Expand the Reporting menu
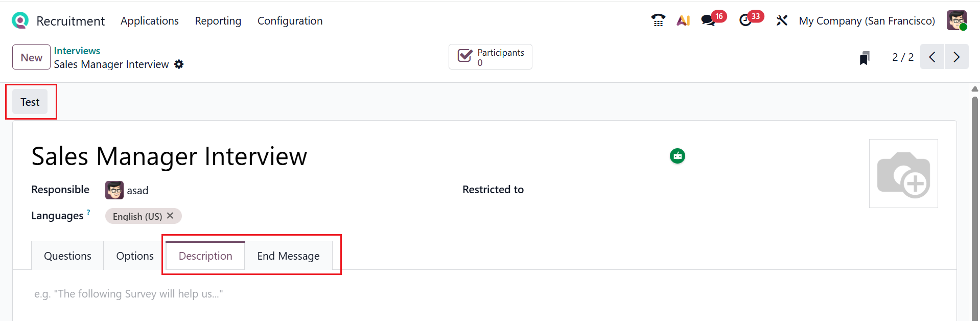 [218, 21]
